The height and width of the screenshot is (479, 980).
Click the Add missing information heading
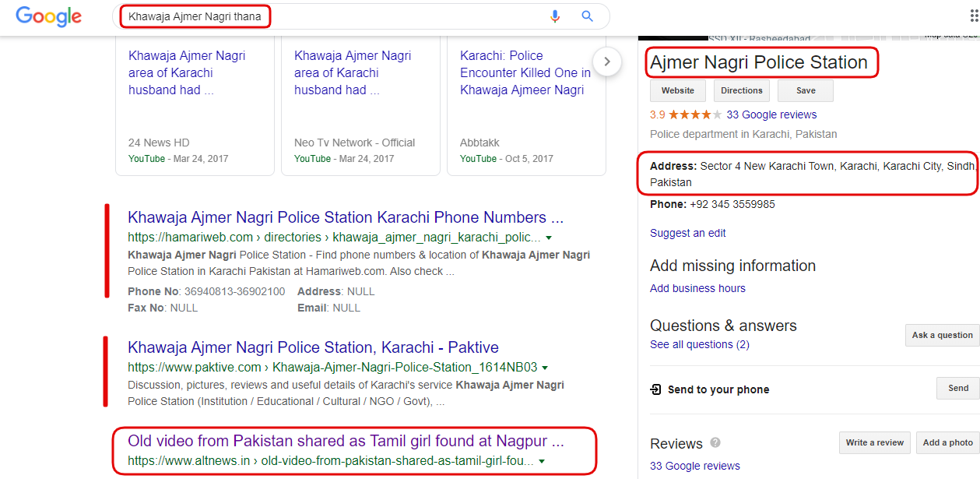(732, 266)
